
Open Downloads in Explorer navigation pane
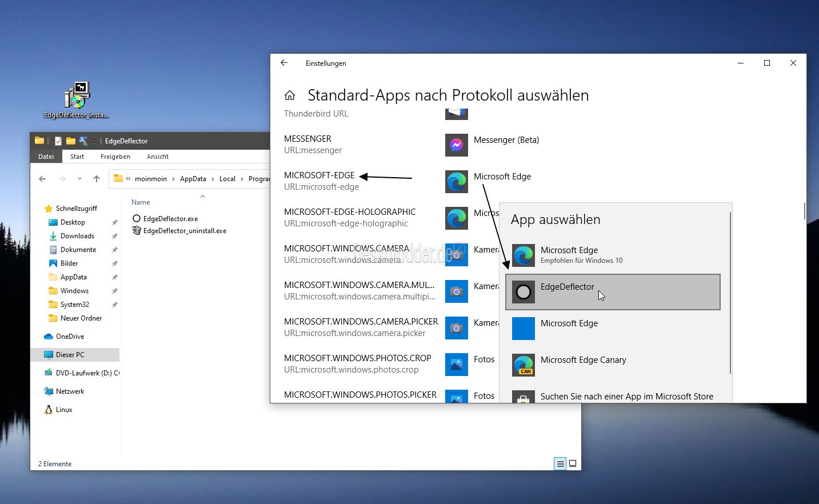[71, 236]
